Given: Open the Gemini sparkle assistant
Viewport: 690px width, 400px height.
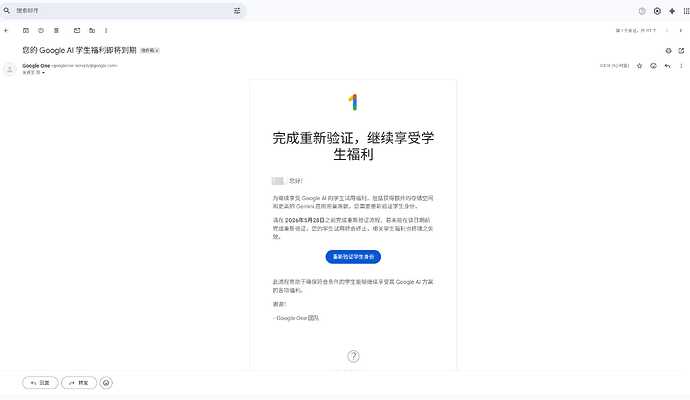Looking at the screenshot, I should tap(672, 11).
